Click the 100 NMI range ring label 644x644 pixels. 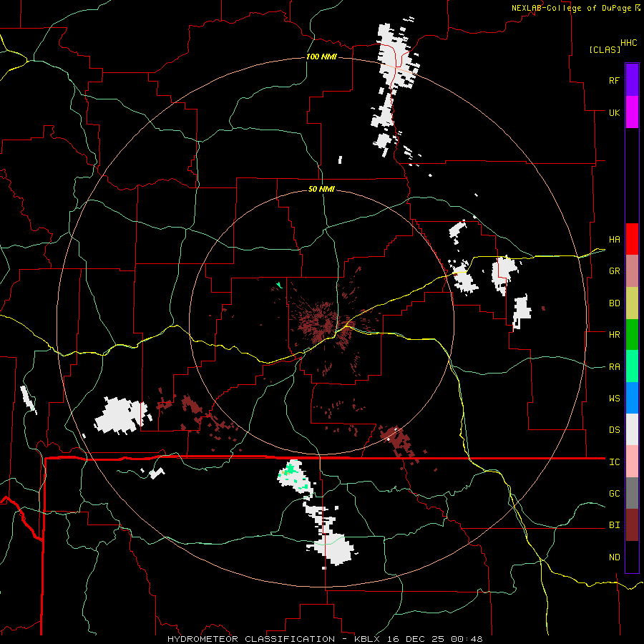[321, 57]
